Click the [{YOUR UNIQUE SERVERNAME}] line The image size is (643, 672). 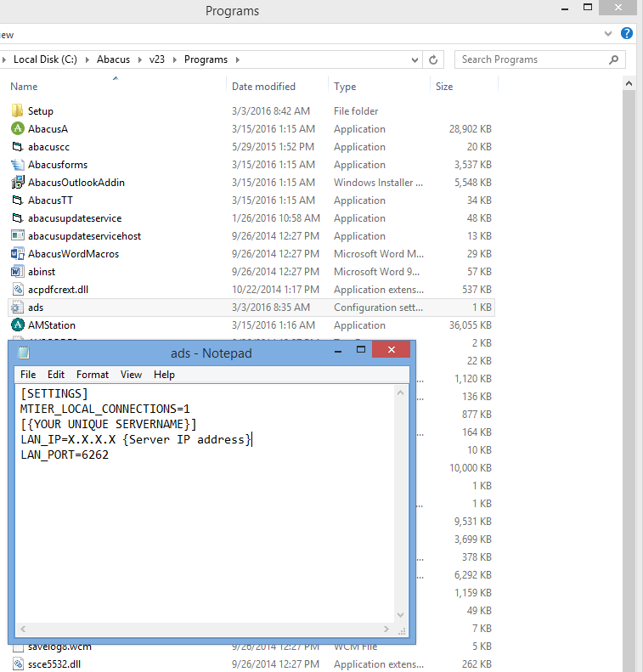109,424
